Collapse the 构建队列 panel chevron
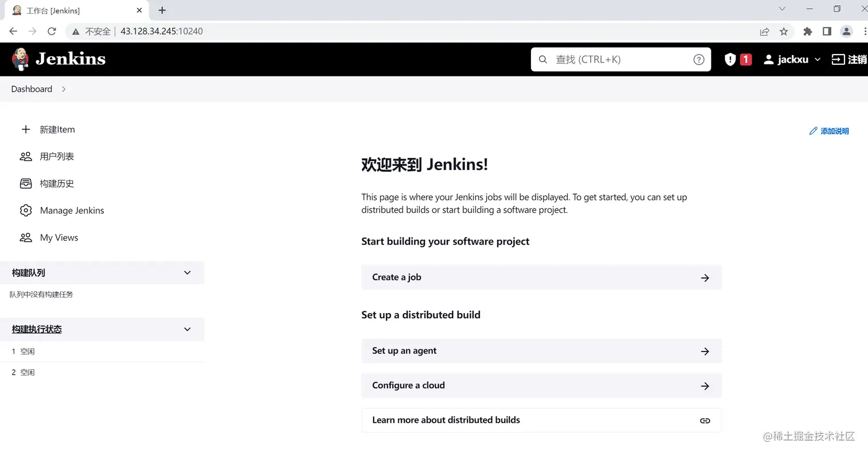868x455 pixels. pyautogui.click(x=187, y=272)
